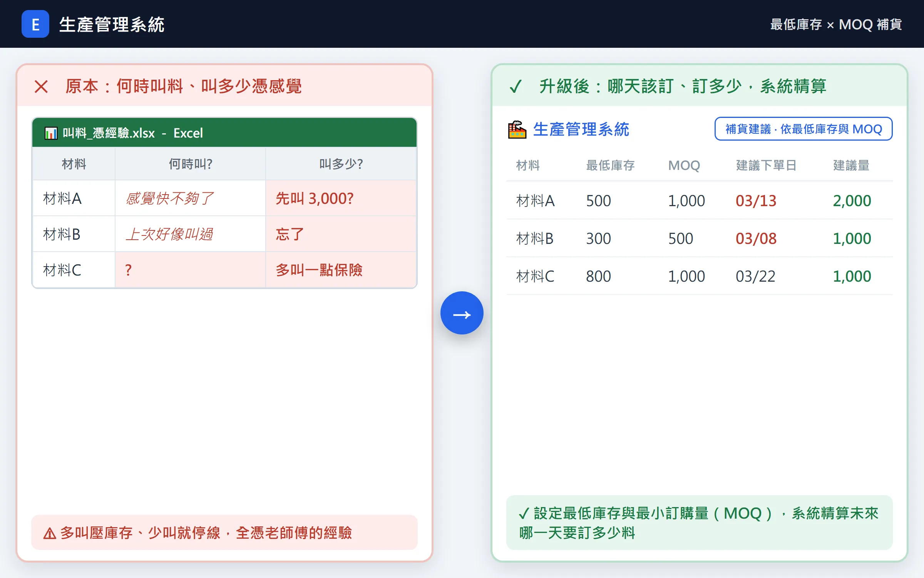The image size is (924, 578).
Task: Click the 500 minimum stock for 材料A
Action: pyautogui.click(x=599, y=201)
